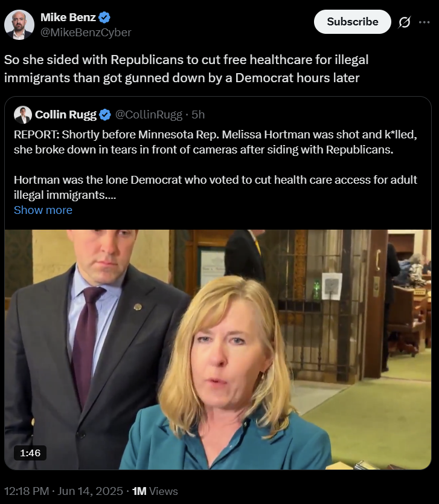Subscribe to Mike Benz
Screen dimensions: 439x504
(352, 22)
